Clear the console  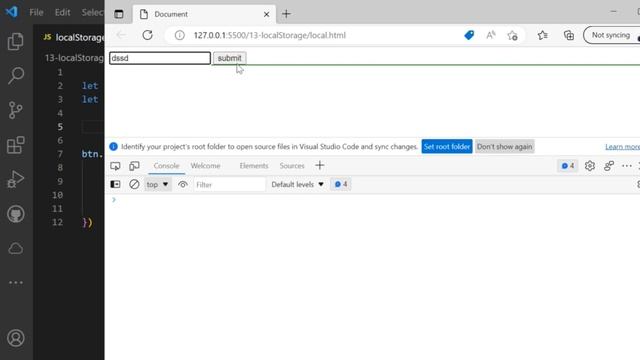pos(134,184)
